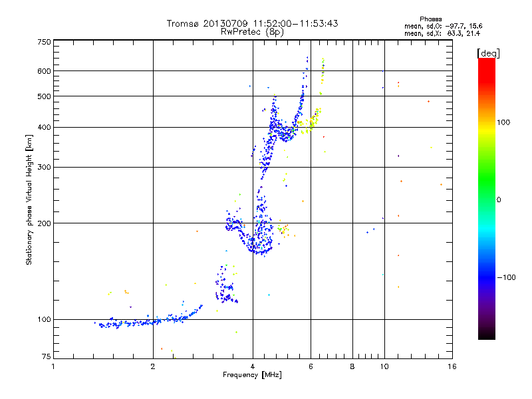Viewport: 532px width, 399px height.
Task: Click the x-axis tick label '4'
Action: 253,366
